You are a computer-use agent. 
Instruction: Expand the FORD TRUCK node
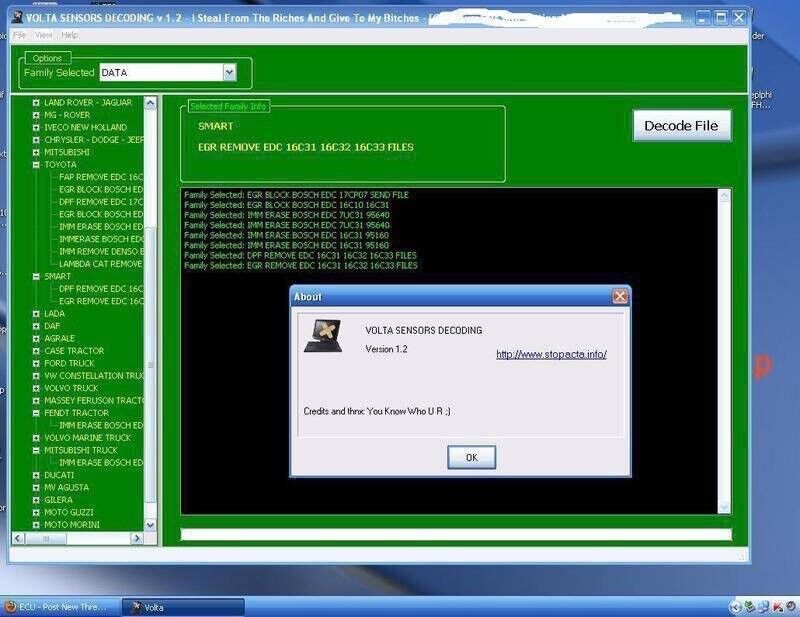coord(36,363)
